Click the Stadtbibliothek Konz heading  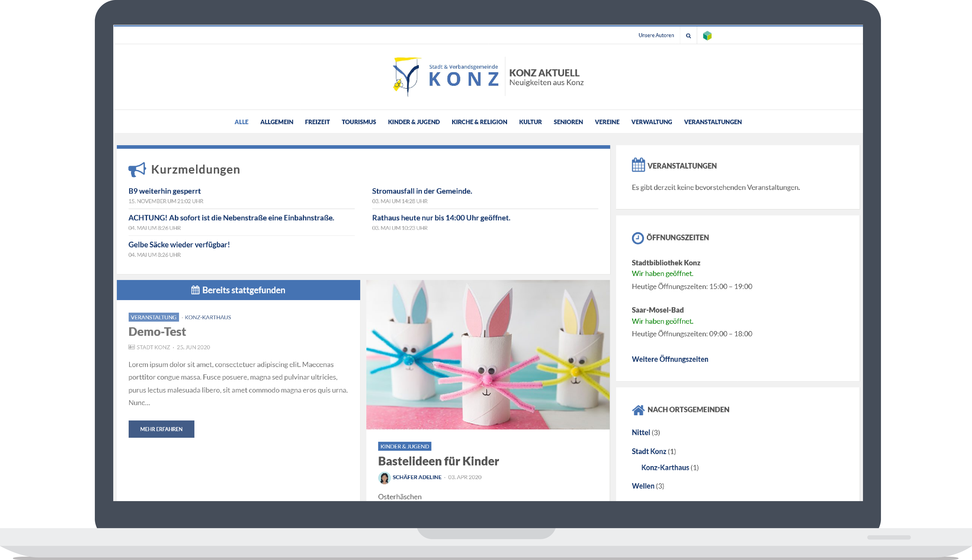[666, 263]
